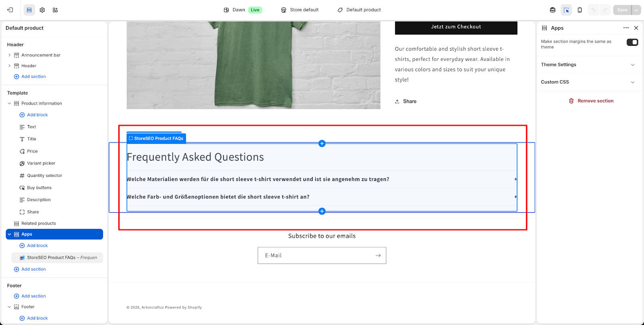The height and width of the screenshot is (325, 644).
Task: Collapse the Apps section in sidebar
Action: coord(9,234)
